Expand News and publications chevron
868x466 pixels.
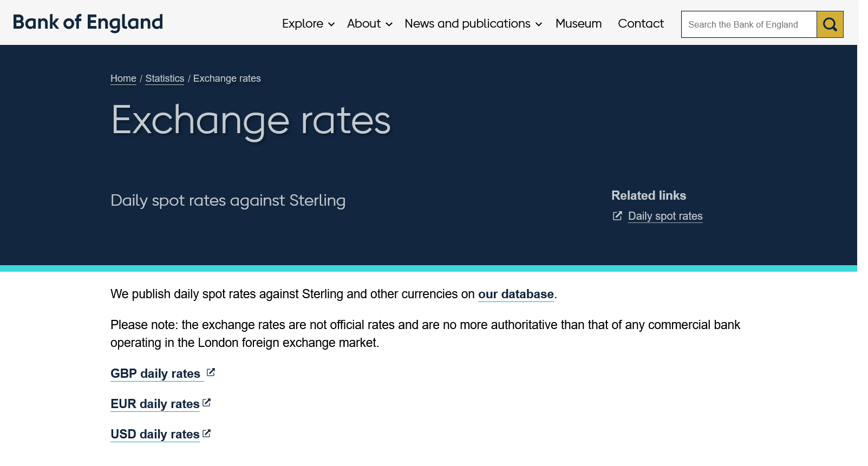pos(539,24)
